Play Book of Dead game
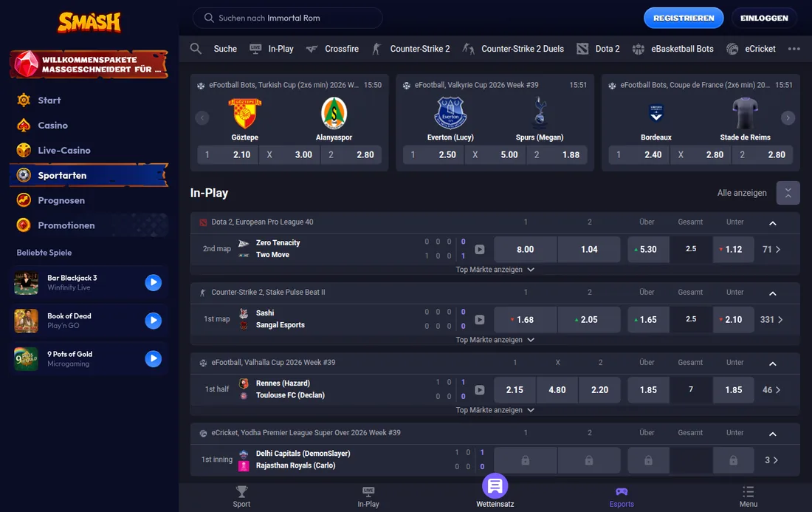Viewport: 812px width, 512px height. pos(153,320)
